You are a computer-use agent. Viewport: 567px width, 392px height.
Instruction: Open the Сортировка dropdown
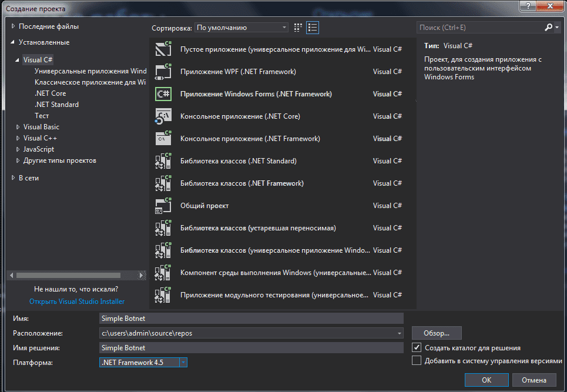click(x=241, y=28)
